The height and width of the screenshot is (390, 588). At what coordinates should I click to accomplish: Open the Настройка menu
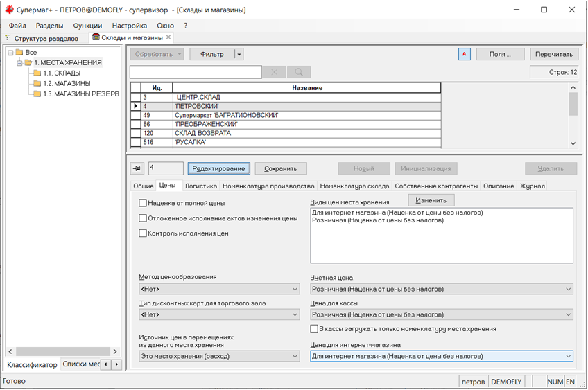pyautogui.click(x=130, y=26)
